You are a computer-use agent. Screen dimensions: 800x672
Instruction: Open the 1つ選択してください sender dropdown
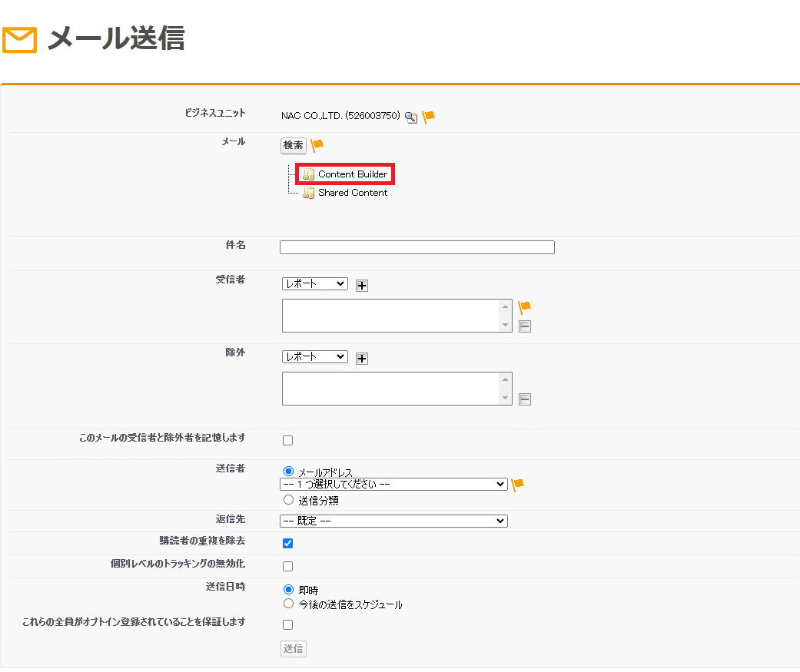pyautogui.click(x=394, y=485)
